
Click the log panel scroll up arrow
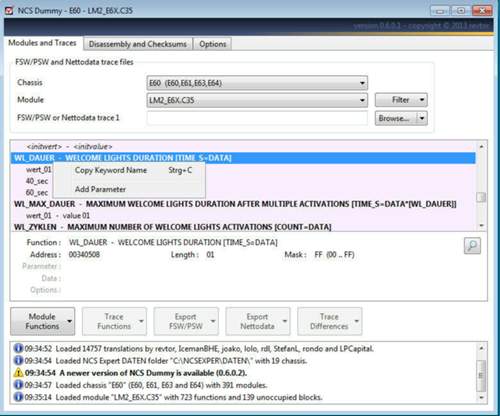click(481, 348)
